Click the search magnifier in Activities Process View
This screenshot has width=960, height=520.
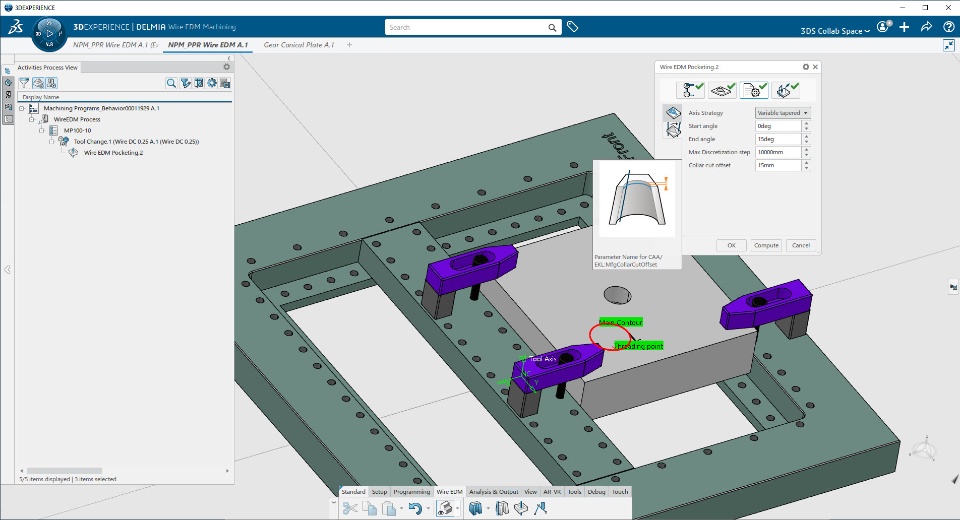[x=171, y=83]
